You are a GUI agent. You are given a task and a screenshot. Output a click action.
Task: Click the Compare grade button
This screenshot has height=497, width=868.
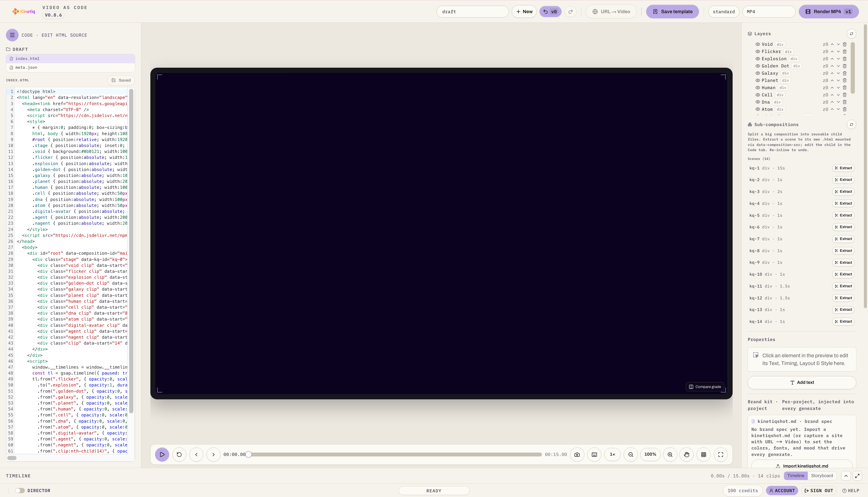coord(705,387)
